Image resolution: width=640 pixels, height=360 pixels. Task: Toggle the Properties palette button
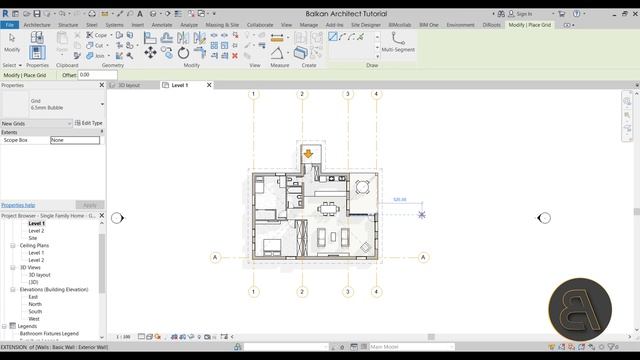pyautogui.click(x=37, y=53)
